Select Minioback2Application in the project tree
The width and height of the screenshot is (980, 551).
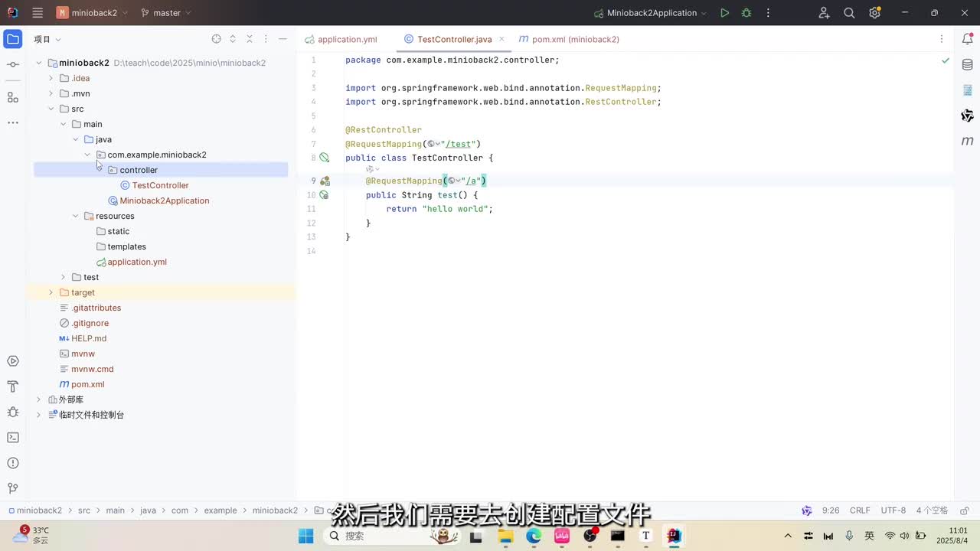(x=158, y=201)
